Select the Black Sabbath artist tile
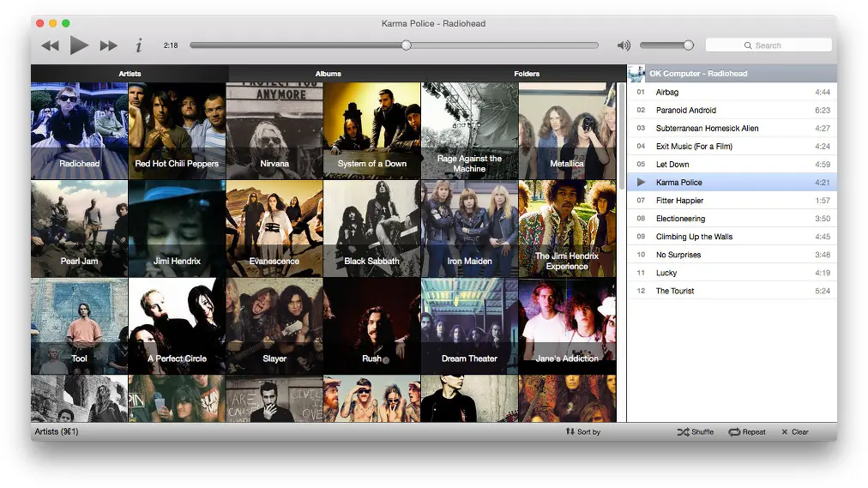The width and height of the screenshot is (868, 488). 372,228
